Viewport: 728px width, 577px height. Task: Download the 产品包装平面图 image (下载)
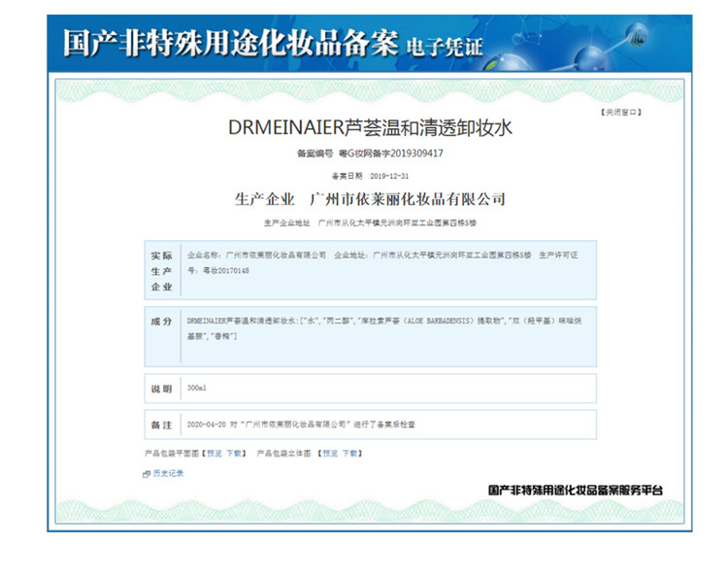click(234, 454)
